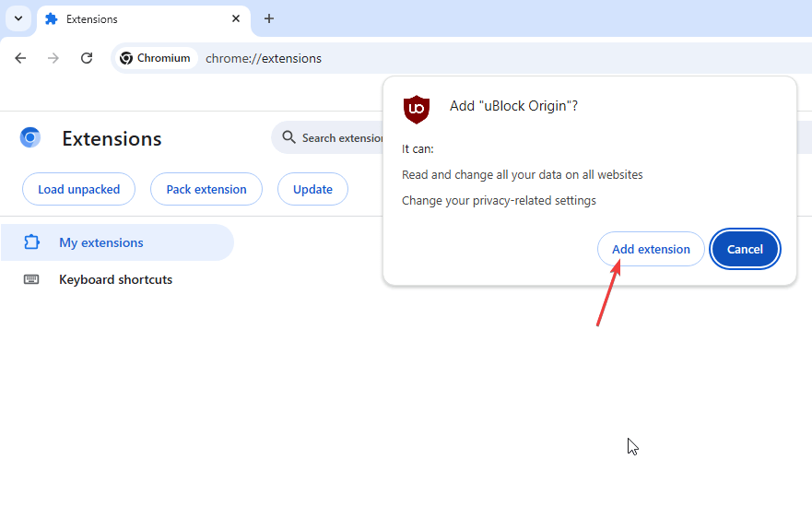Confirm with Add extension button
The height and width of the screenshot is (530, 812).
[x=651, y=249]
